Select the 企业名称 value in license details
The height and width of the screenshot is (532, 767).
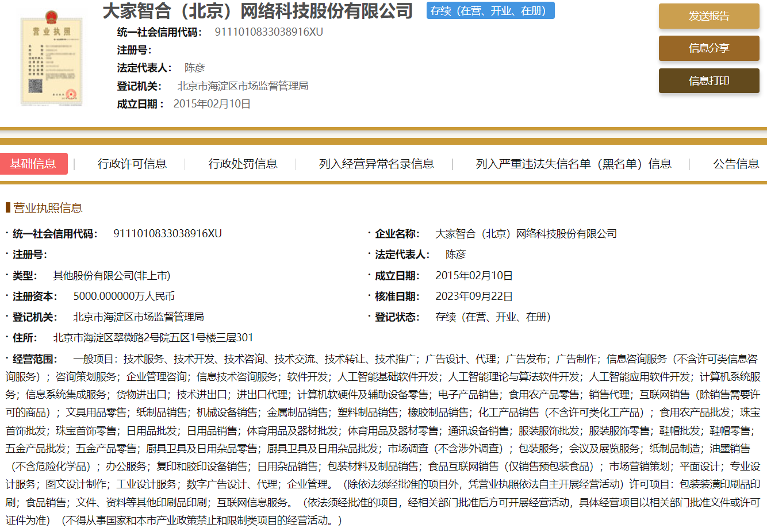pos(526,234)
